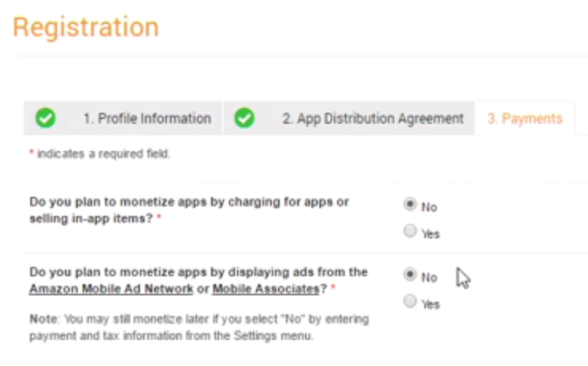Click the red asterisk after Mobile Associates question
This screenshot has height=366, width=588.
pos(333,287)
